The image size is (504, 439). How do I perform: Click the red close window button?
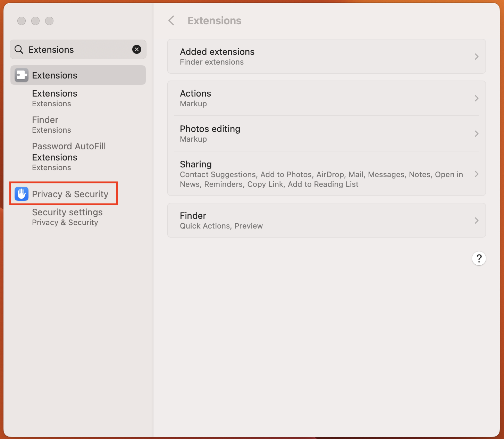22,21
